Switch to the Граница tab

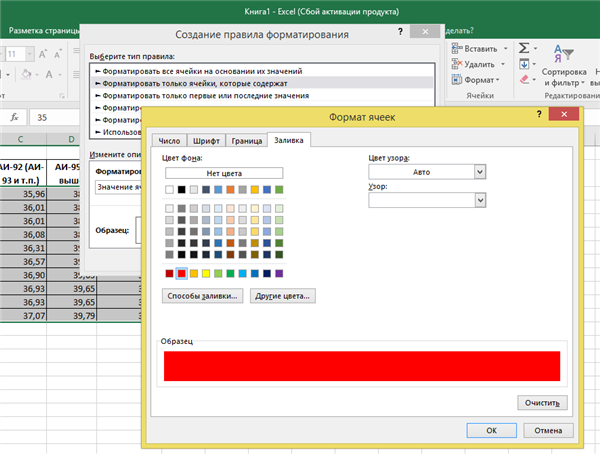[x=246, y=141]
